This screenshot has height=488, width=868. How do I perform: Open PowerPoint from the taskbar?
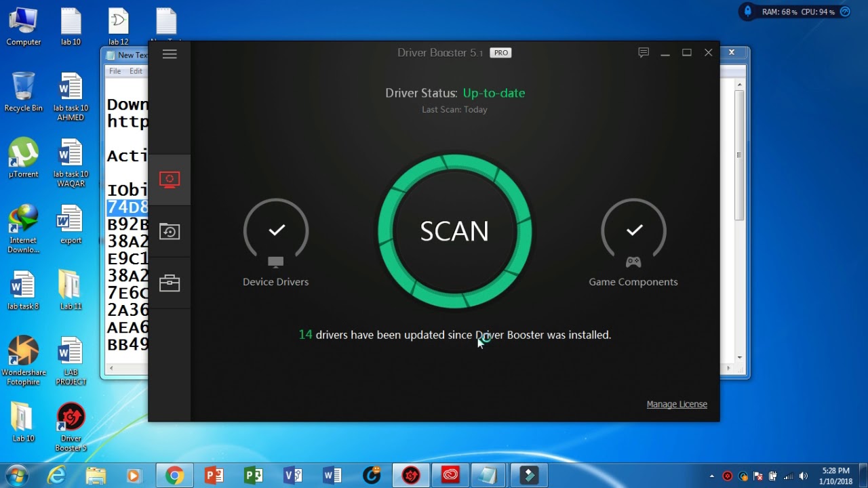[214, 476]
